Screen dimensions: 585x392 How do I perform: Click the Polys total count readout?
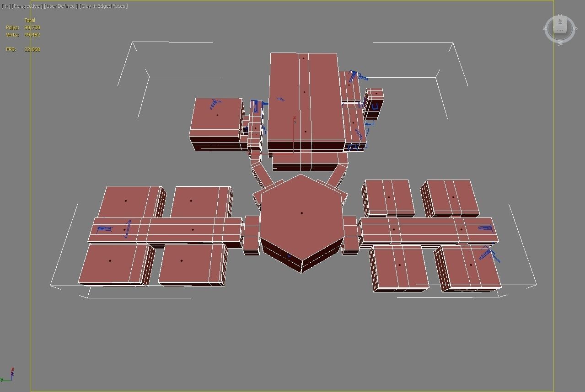click(33, 27)
